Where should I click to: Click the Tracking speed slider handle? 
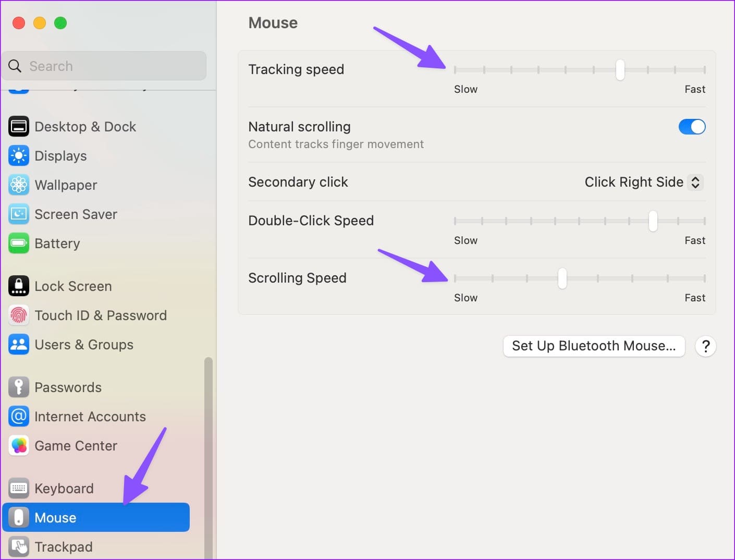point(620,70)
